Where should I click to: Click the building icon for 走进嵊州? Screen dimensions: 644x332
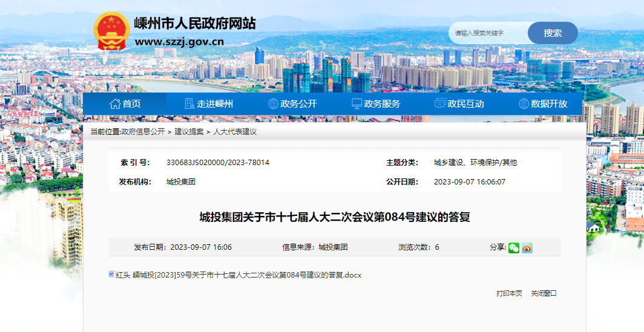coord(189,103)
